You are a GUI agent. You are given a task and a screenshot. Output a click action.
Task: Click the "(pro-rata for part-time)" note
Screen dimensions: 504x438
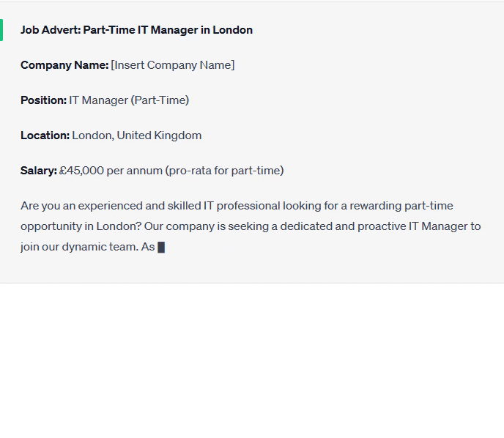coord(225,171)
